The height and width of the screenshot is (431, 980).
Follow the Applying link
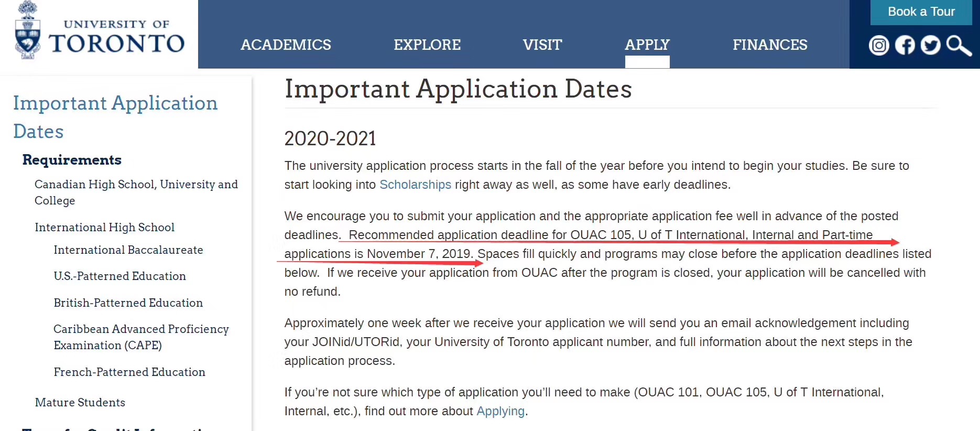pyautogui.click(x=500, y=411)
